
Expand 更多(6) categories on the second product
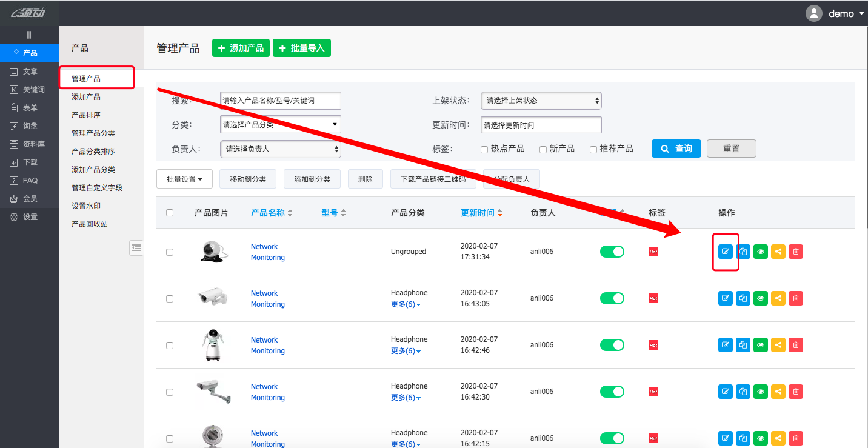click(x=405, y=304)
